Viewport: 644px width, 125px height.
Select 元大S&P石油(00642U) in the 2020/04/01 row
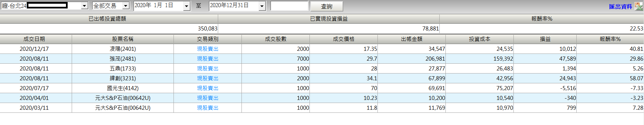(x=122, y=98)
